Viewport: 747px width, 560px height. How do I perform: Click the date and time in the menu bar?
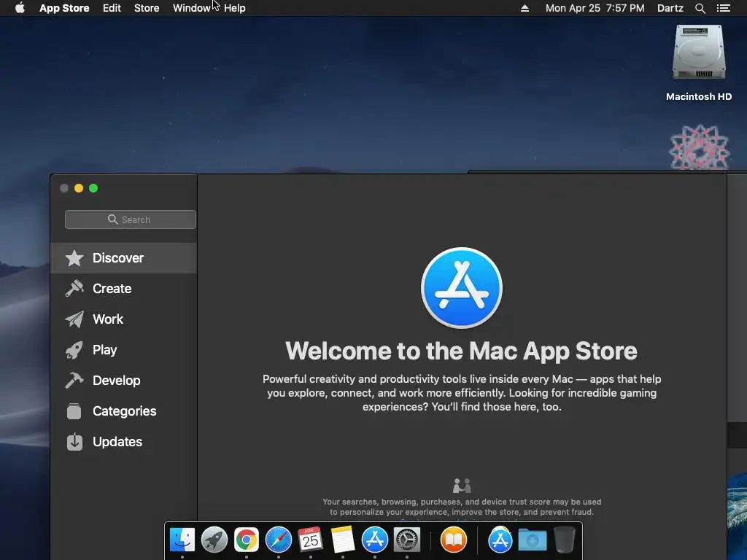click(595, 8)
